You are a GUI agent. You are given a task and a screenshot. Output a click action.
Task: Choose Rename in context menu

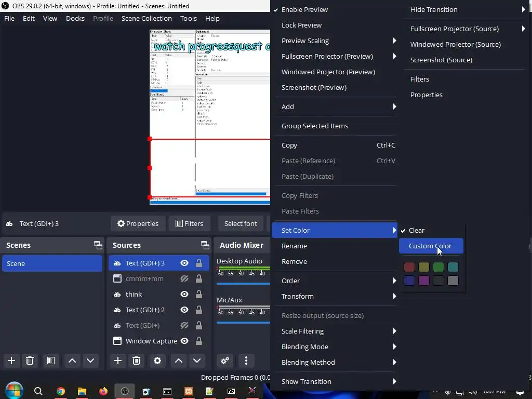click(x=335, y=246)
